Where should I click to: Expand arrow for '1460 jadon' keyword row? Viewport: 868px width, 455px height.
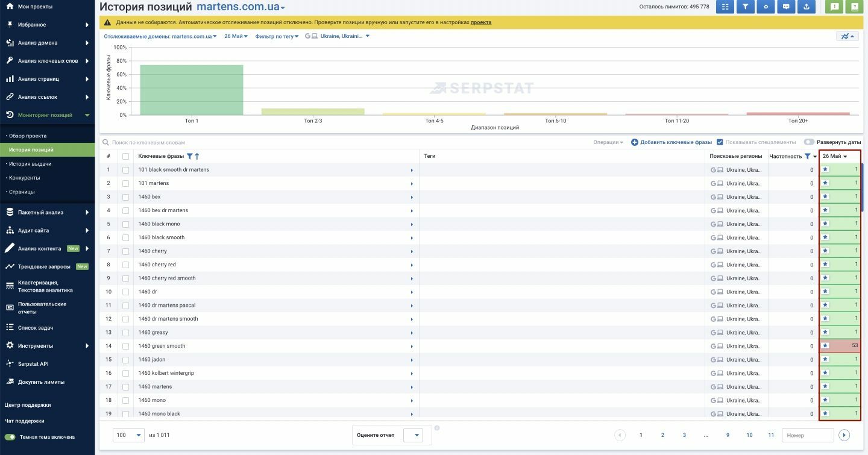(x=412, y=360)
